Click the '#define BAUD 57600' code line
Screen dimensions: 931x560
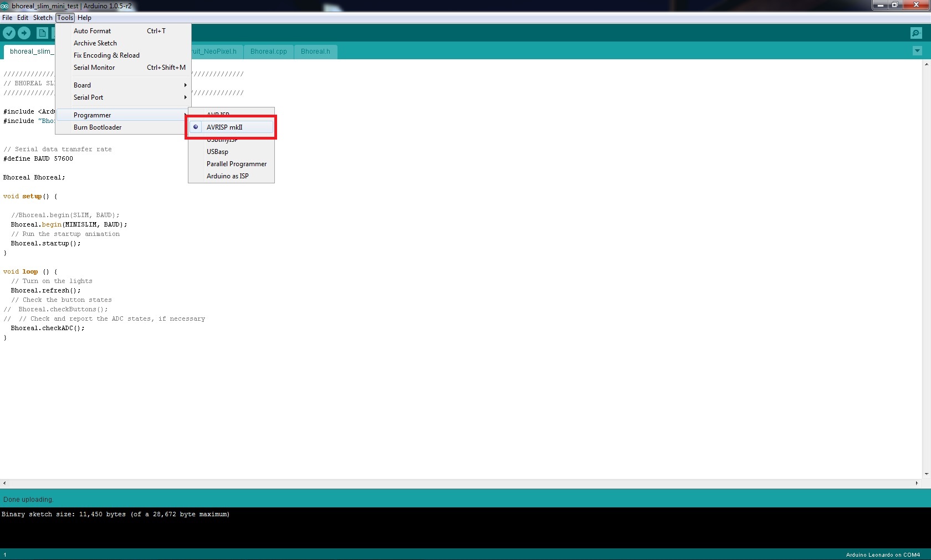coord(38,158)
